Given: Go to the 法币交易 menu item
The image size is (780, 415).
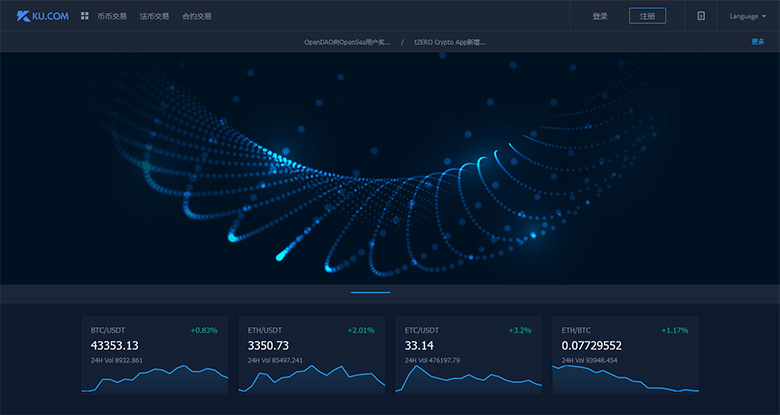Looking at the screenshot, I should (154, 16).
